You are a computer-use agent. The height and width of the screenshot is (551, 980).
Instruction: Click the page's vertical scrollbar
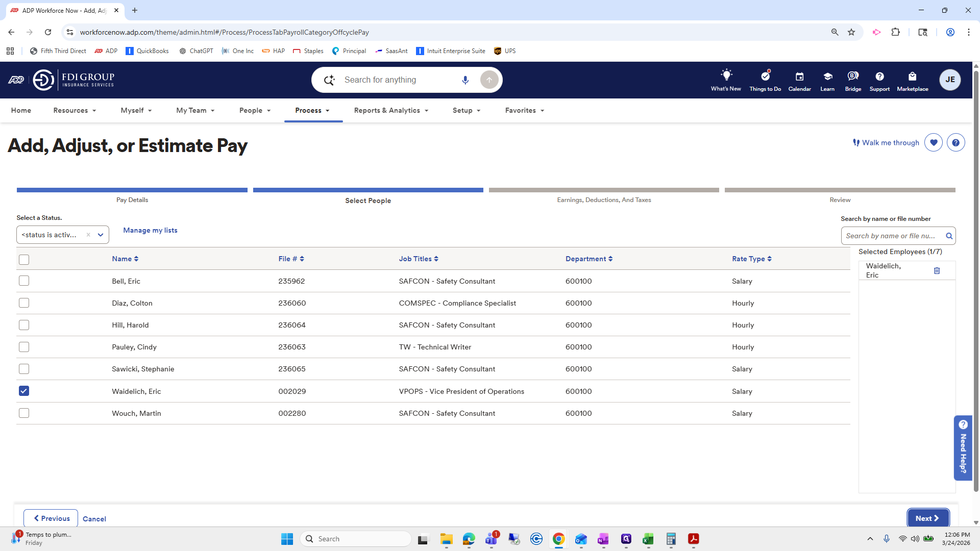tap(976, 281)
